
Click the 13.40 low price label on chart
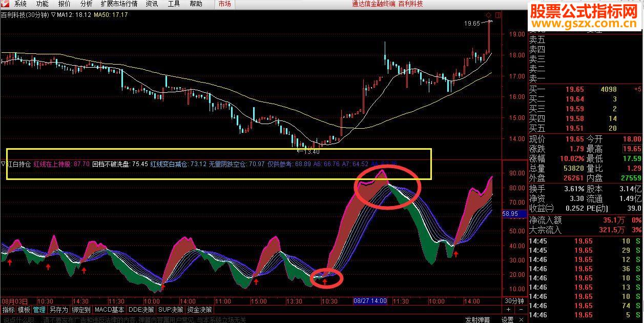click(x=311, y=151)
